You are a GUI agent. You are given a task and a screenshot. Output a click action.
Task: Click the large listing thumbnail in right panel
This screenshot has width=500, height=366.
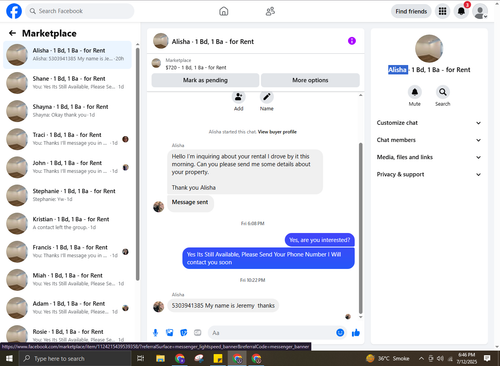coord(429,49)
